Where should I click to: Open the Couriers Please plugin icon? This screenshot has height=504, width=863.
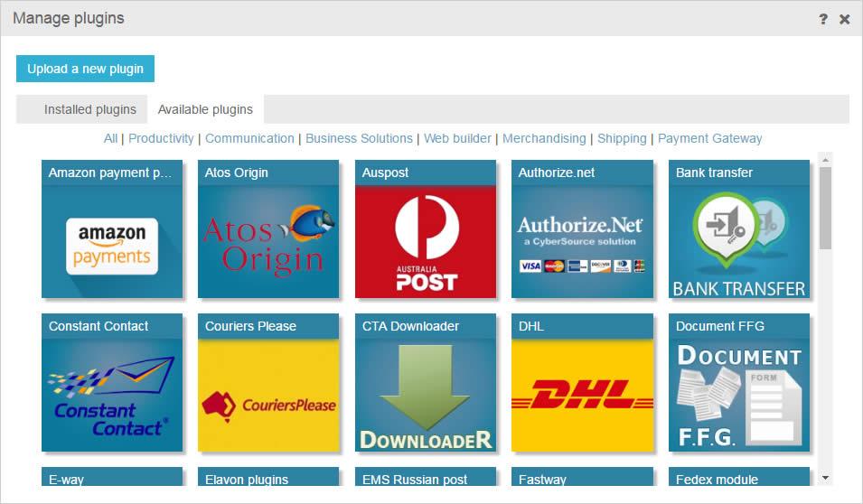point(268,396)
